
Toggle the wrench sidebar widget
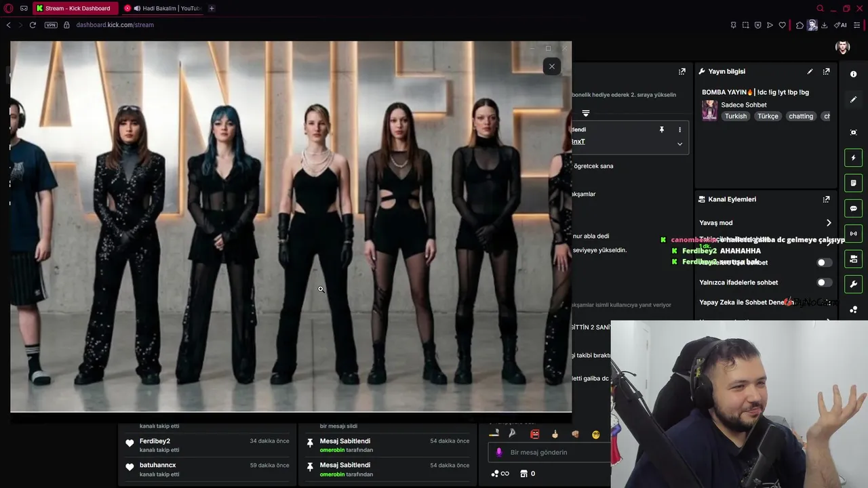(x=853, y=284)
